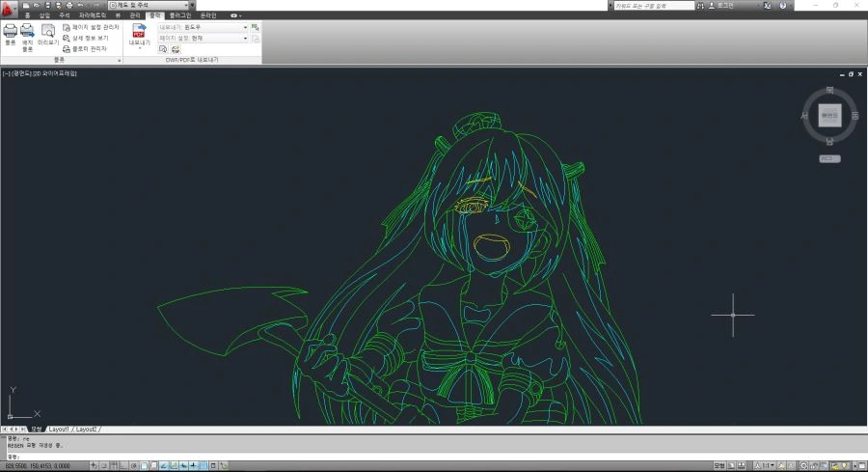868x472 pixels.
Task: Click the coordinates readout in status bar
Action: (x=39, y=466)
